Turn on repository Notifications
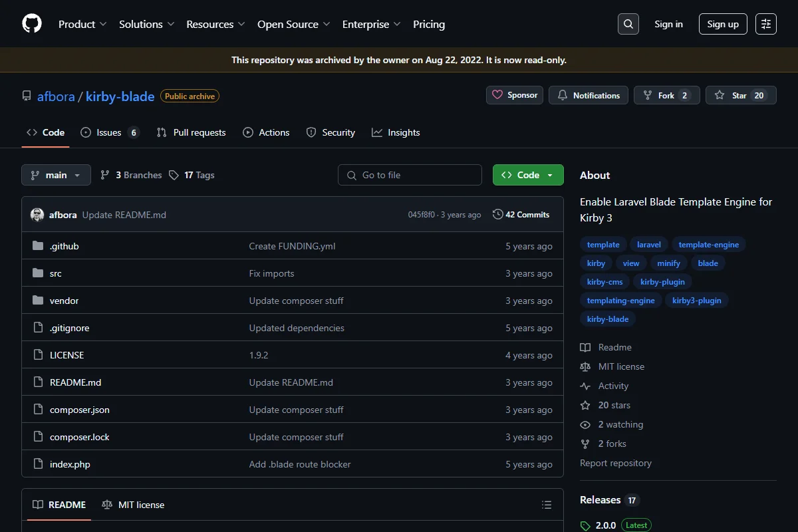This screenshot has width=798, height=532. point(589,95)
